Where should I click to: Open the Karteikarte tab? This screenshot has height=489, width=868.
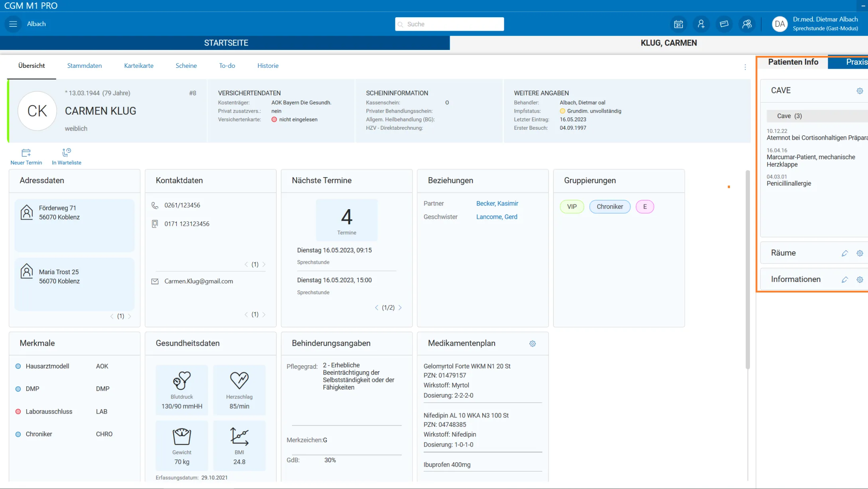(139, 66)
